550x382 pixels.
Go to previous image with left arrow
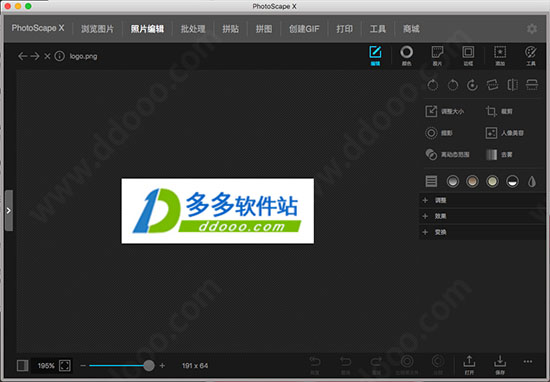22,56
